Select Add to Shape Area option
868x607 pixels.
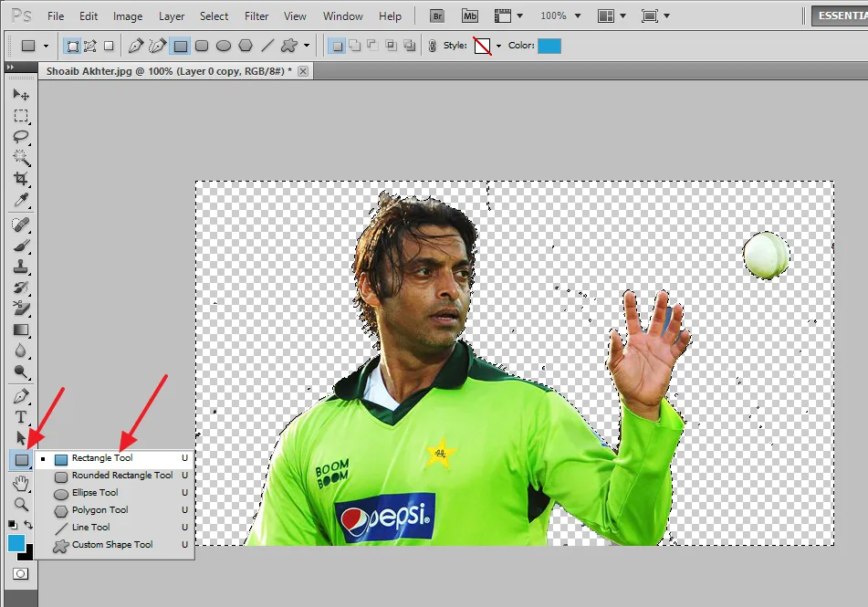pos(355,46)
